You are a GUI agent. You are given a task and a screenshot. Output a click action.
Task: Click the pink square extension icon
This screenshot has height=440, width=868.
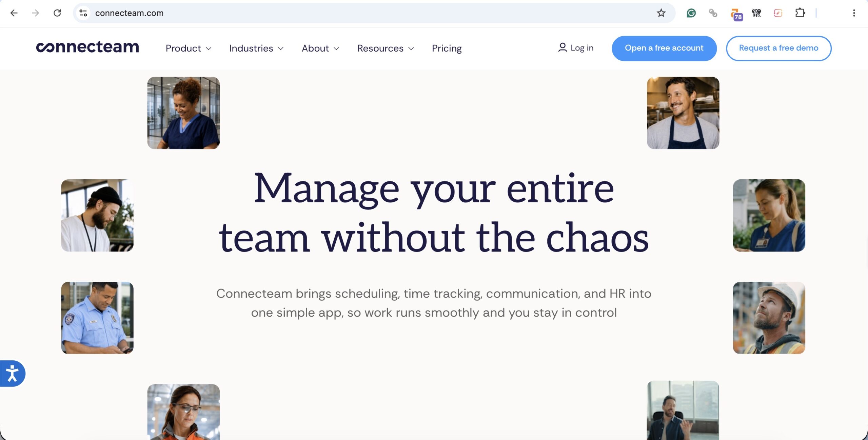[778, 13]
